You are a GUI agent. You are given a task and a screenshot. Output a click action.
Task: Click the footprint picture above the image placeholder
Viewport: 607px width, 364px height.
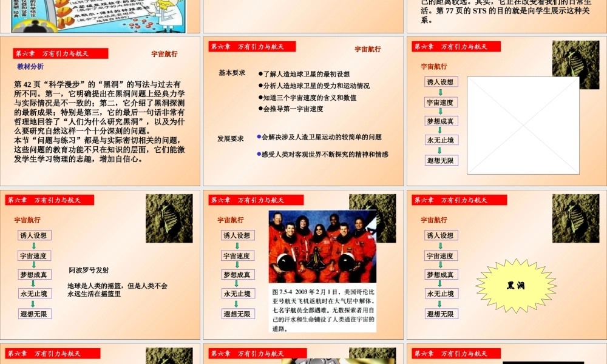(575, 58)
